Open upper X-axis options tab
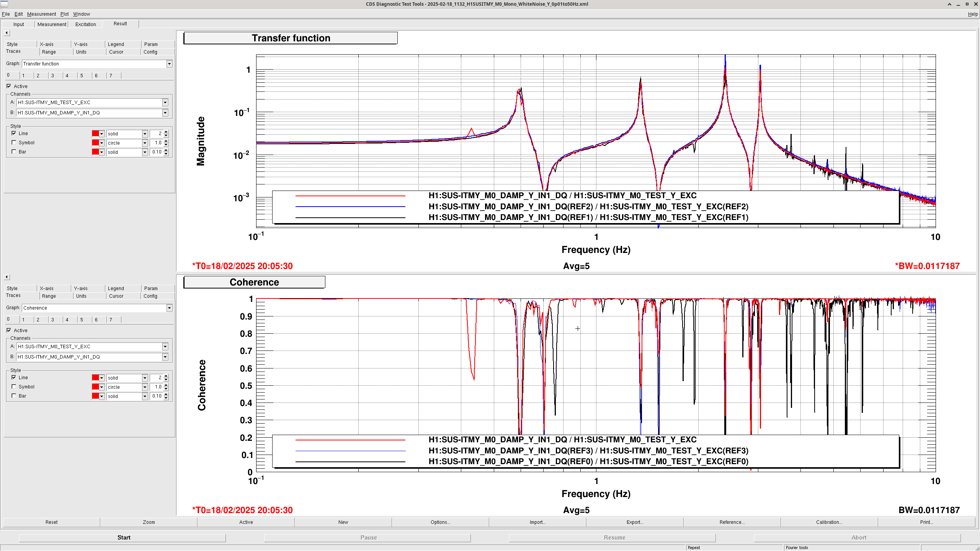Screen dimensions: 980x551 (47, 44)
